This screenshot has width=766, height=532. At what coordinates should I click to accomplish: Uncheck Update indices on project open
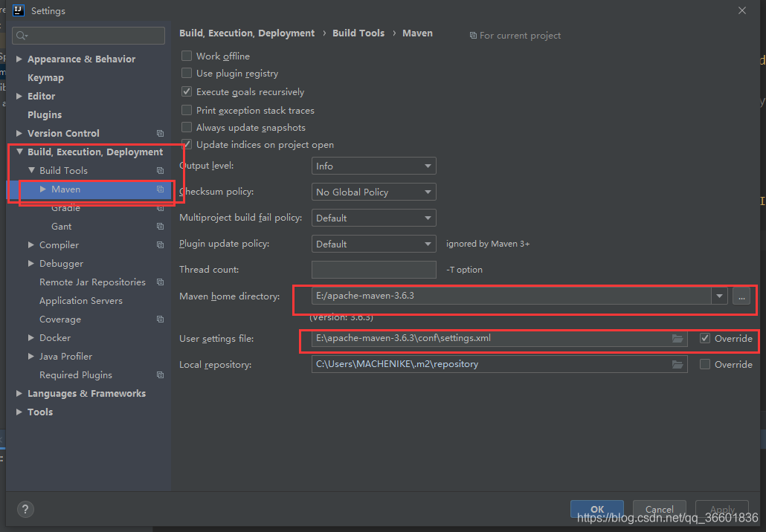(x=186, y=144)
